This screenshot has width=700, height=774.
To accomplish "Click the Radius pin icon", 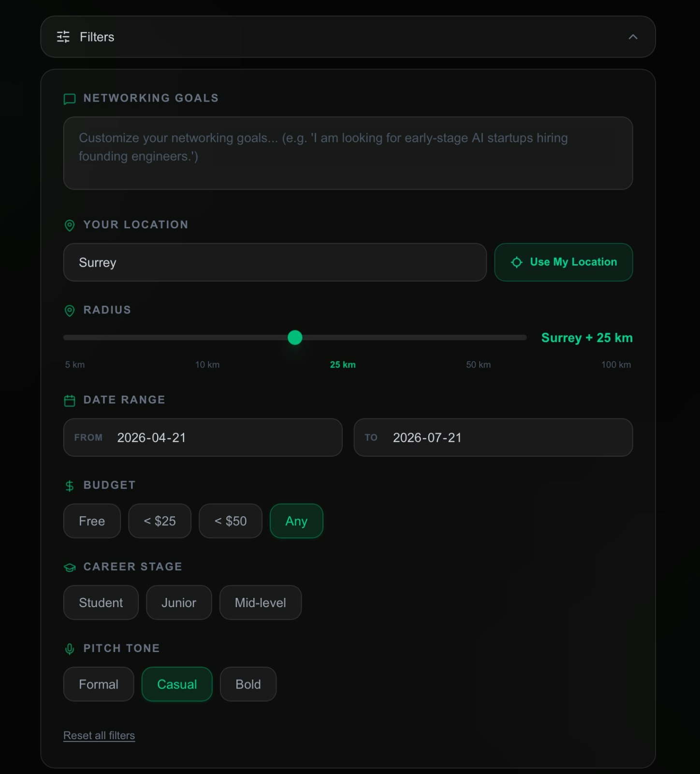I will (x=70, y=311).
